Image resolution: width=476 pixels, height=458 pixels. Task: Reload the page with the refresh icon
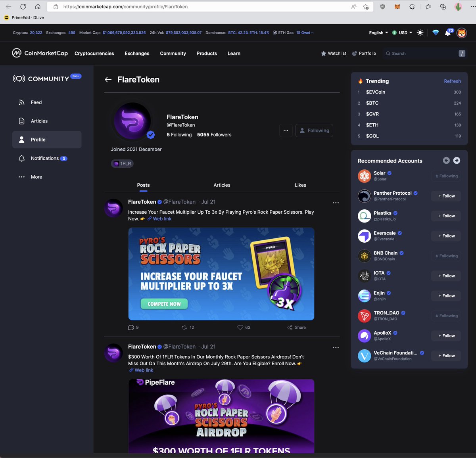pos(23,6)
